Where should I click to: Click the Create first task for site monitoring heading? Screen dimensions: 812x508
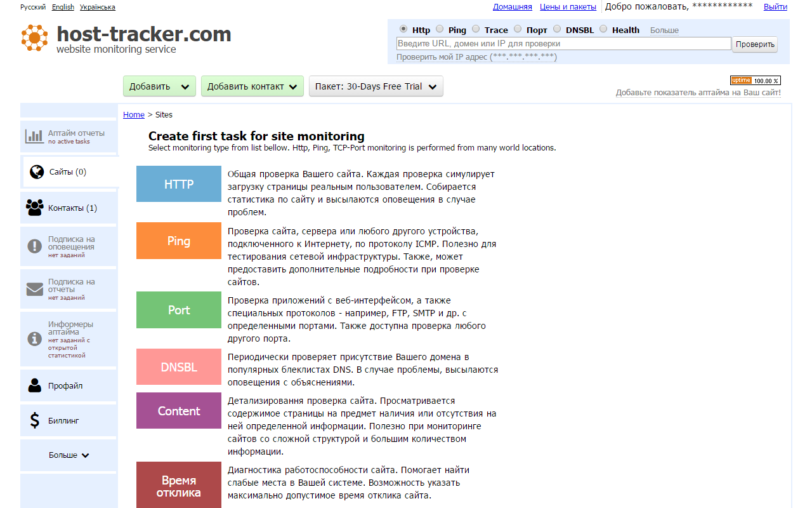(x=256, y=136)
